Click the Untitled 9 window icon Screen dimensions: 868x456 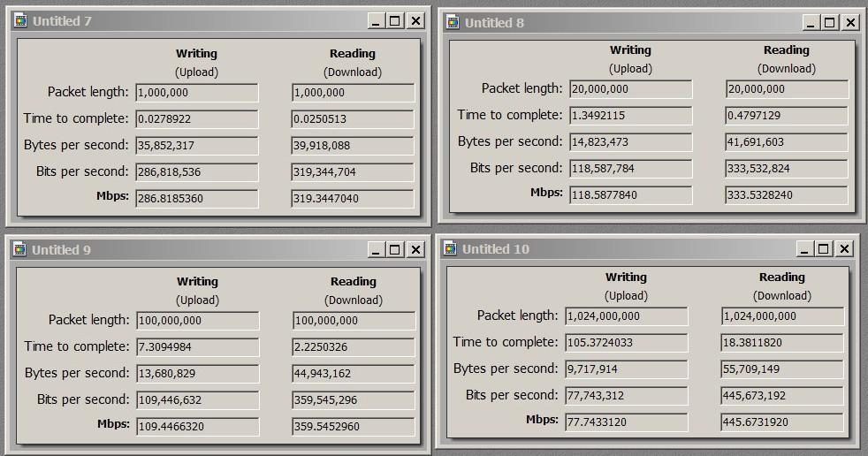[20, 250]
